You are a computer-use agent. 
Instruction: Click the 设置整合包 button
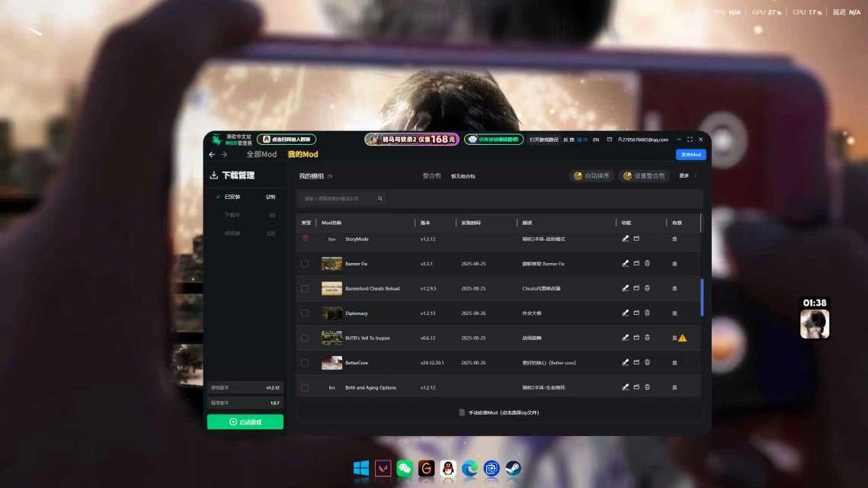click(644, 175)
